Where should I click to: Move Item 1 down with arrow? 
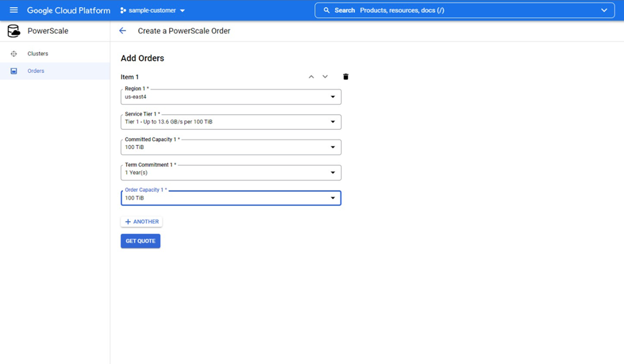(325, 77)
